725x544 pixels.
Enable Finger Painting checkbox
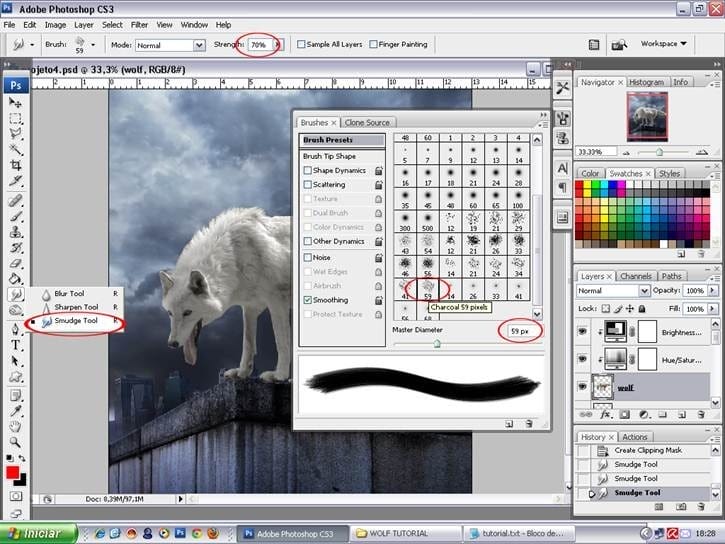(373, 44)
